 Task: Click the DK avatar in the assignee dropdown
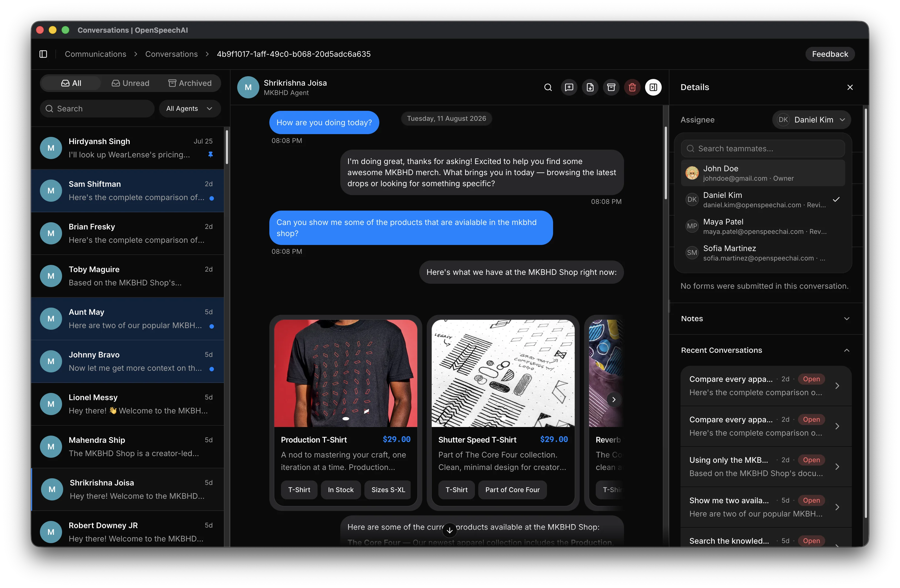(783, 120)
